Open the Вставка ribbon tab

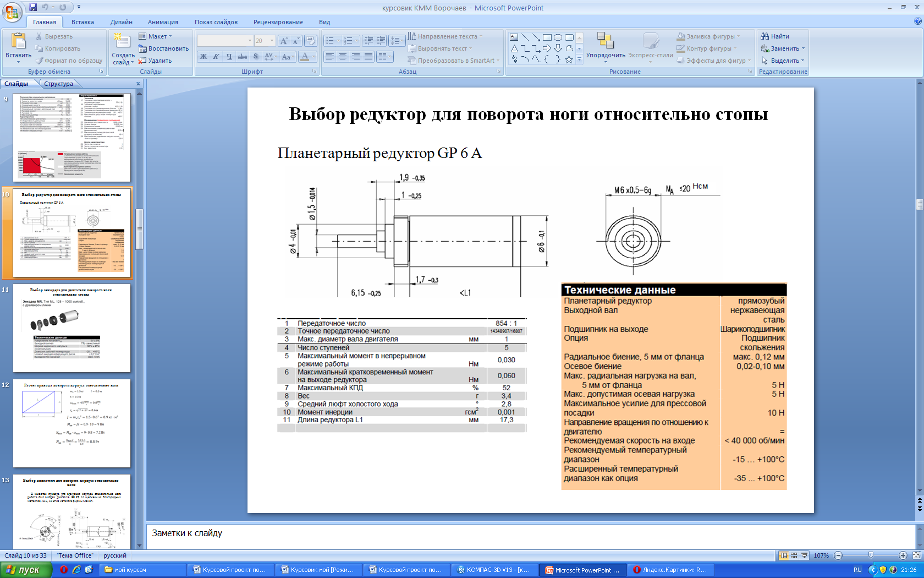pos(82,22)
